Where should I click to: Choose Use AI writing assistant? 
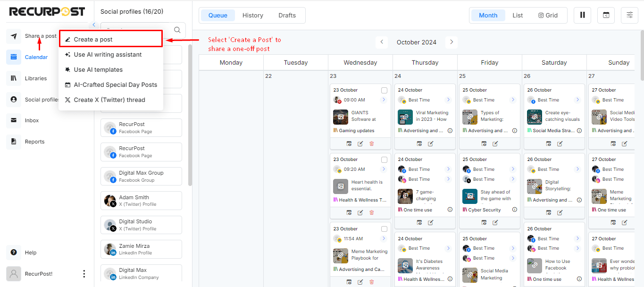pyautogui.click(x=111, y=55)
